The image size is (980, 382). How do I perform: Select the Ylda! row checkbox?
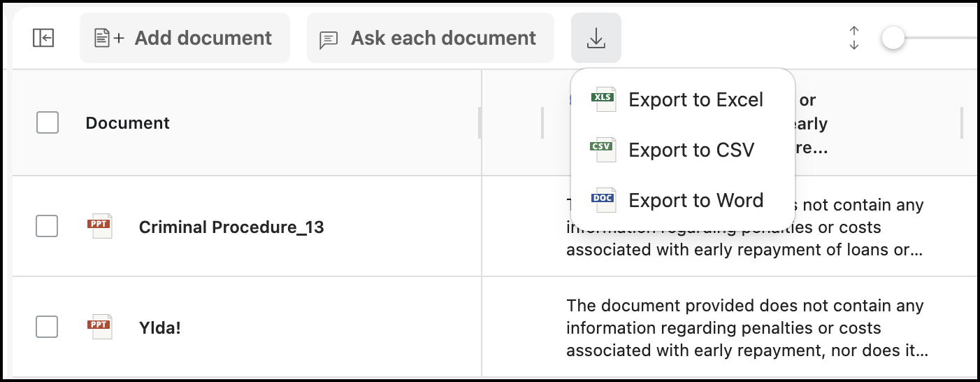click(x=47, y=327)
